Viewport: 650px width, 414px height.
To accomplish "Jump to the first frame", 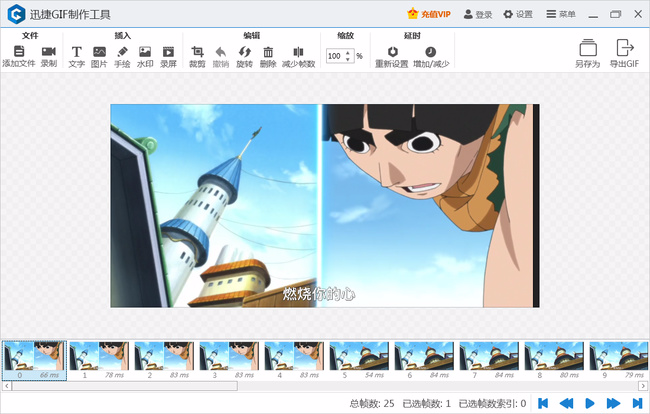I will pyautogui.click(x=543, y=403).
